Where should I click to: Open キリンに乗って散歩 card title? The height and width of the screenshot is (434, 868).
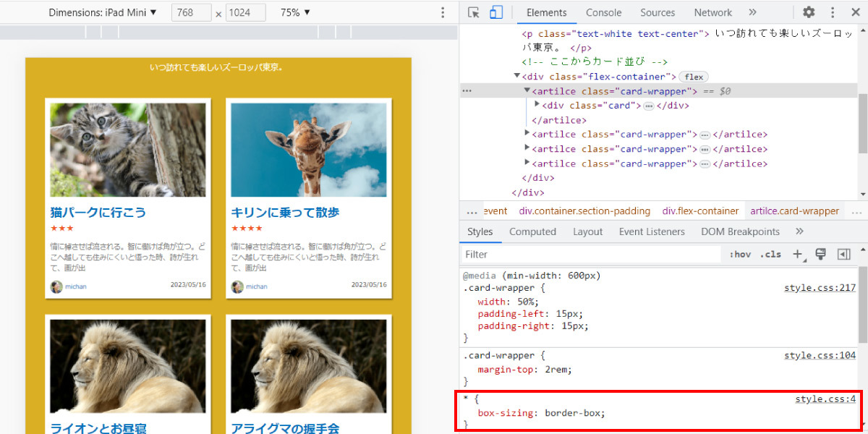286,213
